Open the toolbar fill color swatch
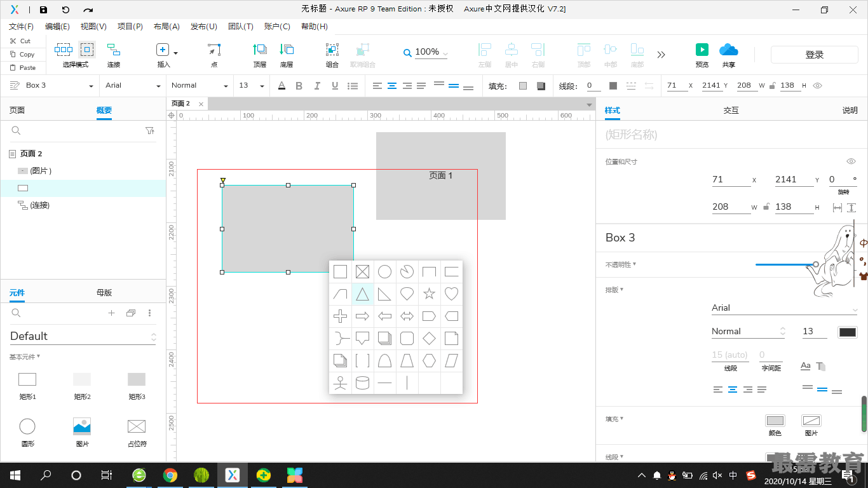Viewport: 868px width, 488px height. tap(523, 86)
